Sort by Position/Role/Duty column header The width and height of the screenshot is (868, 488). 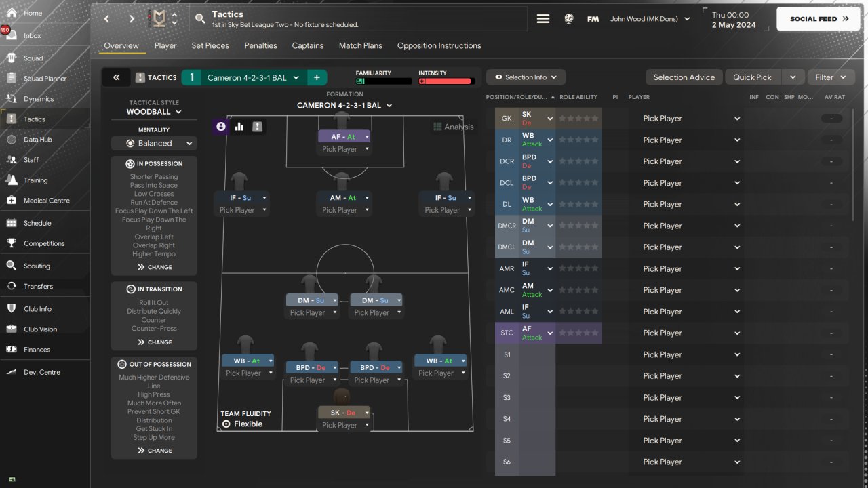point(519,97)
